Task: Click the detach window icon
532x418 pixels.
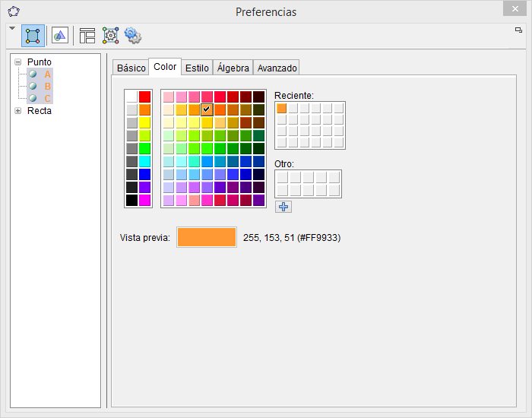Action: [518, 30]
